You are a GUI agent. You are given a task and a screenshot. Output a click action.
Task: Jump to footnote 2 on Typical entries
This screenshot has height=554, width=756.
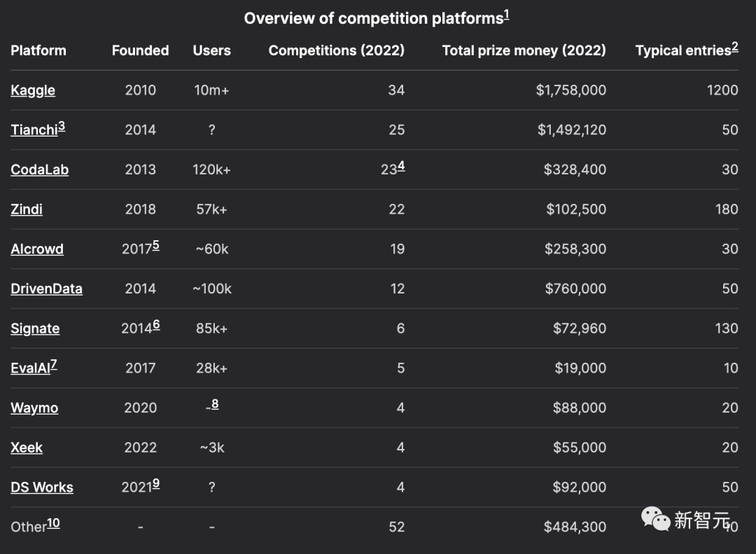click(734, 46)
